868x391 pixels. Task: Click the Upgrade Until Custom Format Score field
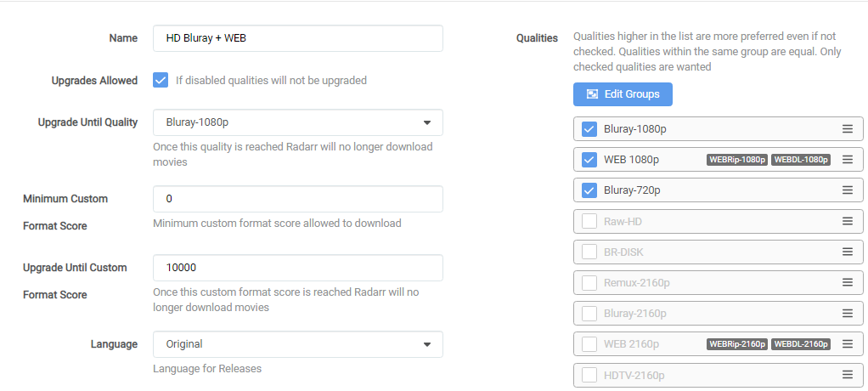[297, 268]
